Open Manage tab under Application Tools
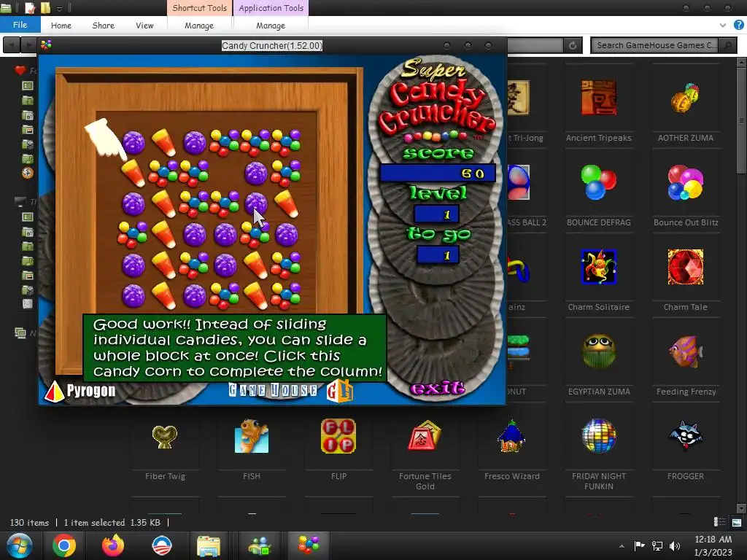747x560 pixels. click(x=271, y=26)
